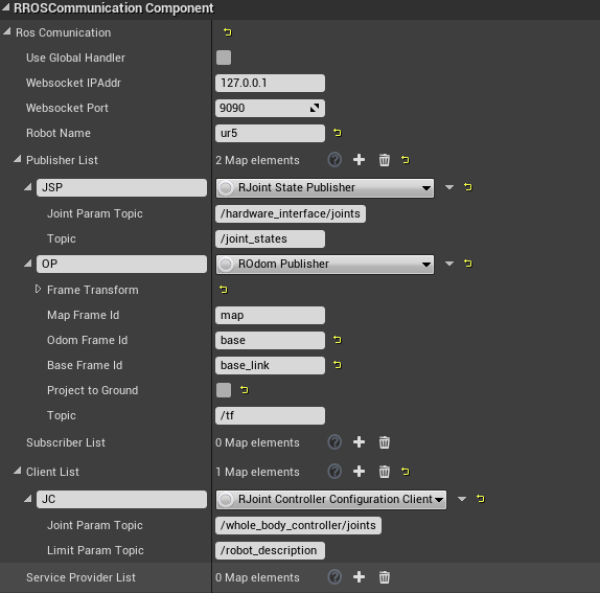Open RJoint Controller Configuration Client dropdown
Viewport: 600px width, 593px height.
pyautogui.click(x=331, y=499)
